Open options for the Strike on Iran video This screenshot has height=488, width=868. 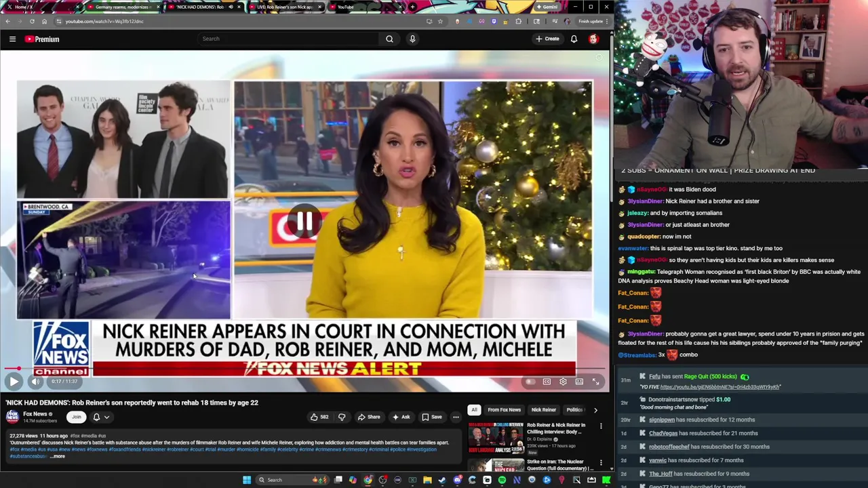(x=601, y=463)
